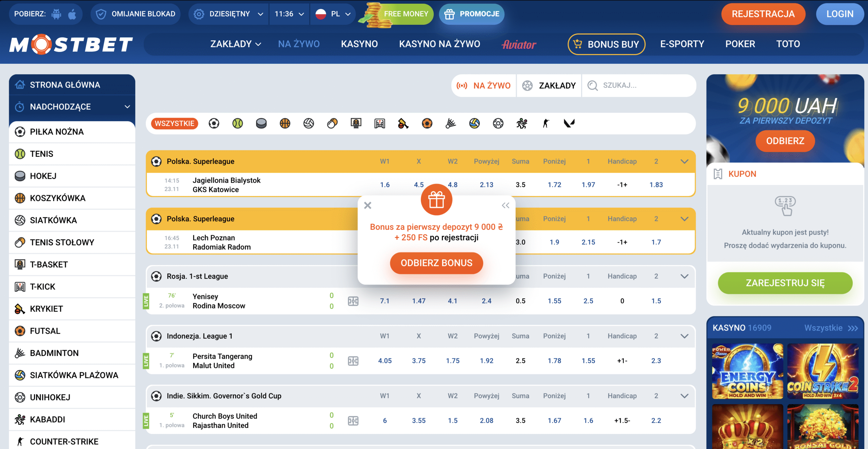Open E-Sporty in main navigation

[x=682, y=44]
